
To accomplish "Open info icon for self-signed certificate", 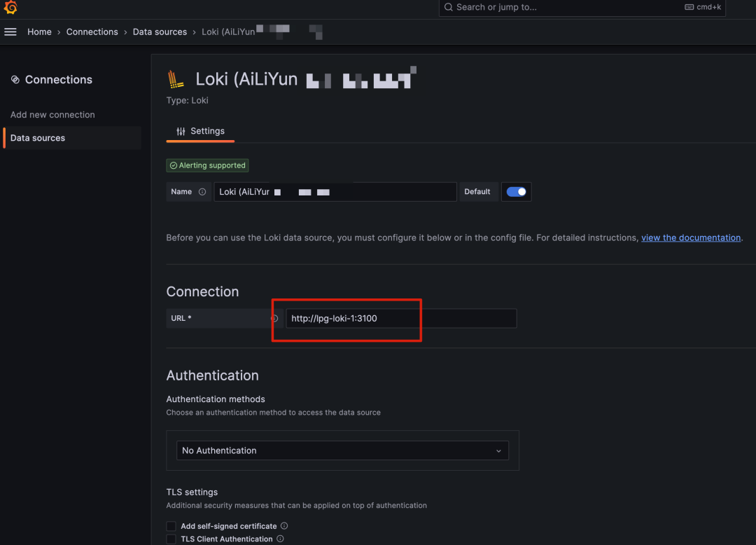I will 284,525.
